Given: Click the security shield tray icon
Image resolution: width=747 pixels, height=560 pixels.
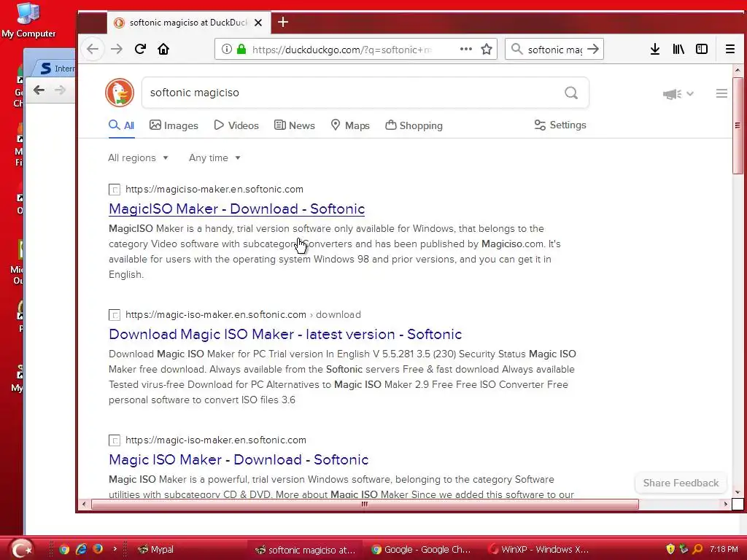Looking at the screenshot, I should pyautogui.click(x=670, y=549).
